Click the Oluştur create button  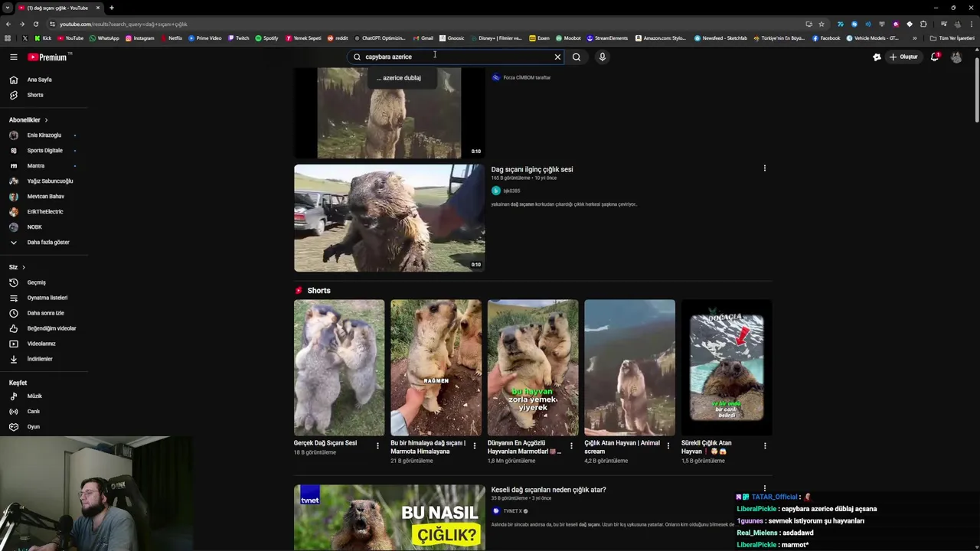[x=903, y=57]
